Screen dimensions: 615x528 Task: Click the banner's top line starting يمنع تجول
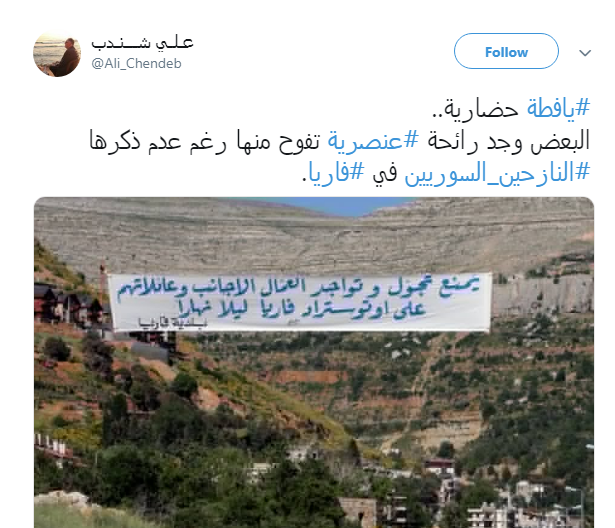tap(298, 289)
